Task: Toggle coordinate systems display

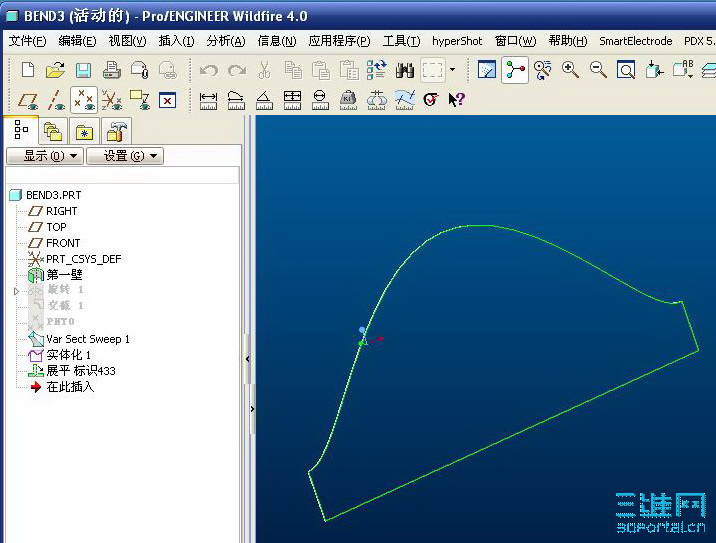Action: click(112, 100)
